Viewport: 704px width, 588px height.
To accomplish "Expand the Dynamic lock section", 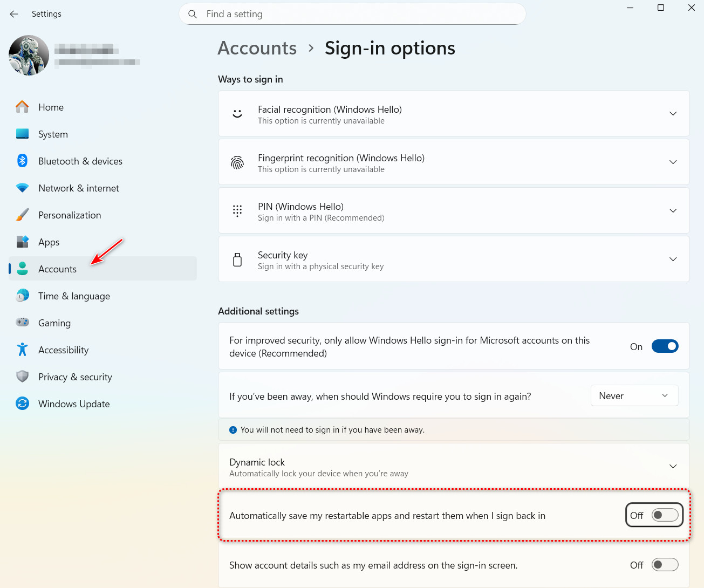I will pos(673,466).
